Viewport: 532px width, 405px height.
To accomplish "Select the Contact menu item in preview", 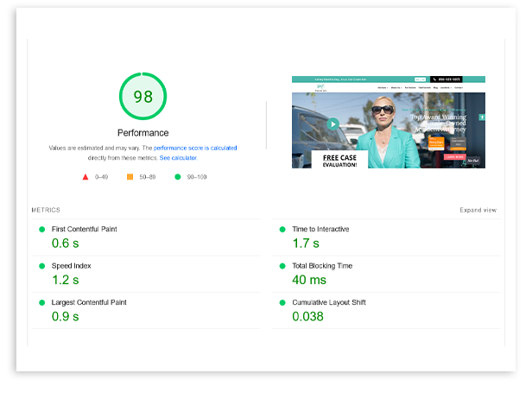I will [459, 87].
